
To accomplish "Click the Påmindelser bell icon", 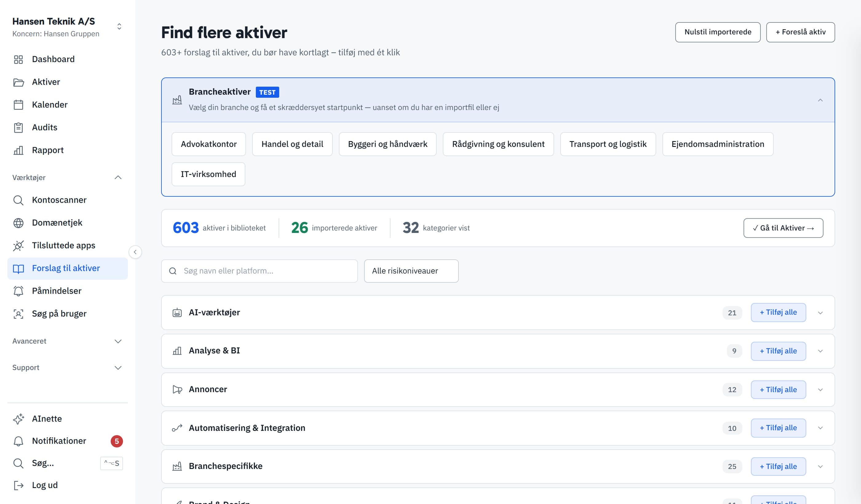I will pos(18,291).
